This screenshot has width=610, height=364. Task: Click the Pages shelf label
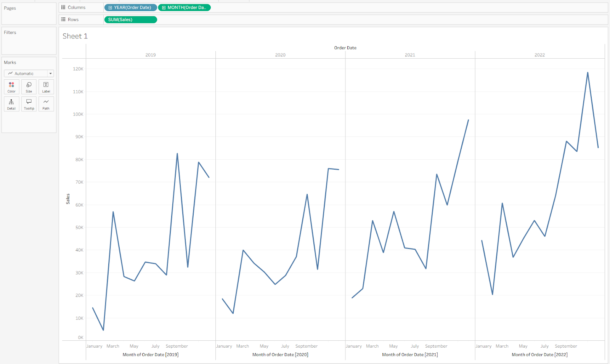10,8
